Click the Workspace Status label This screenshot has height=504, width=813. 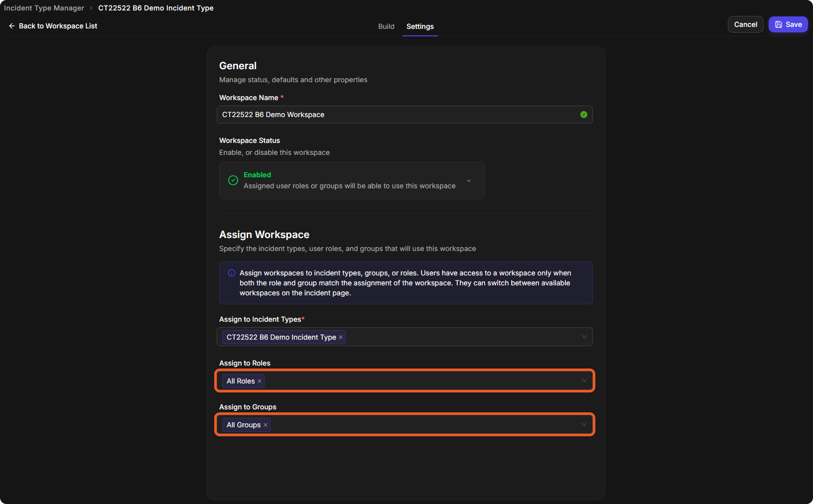[250, 140]
